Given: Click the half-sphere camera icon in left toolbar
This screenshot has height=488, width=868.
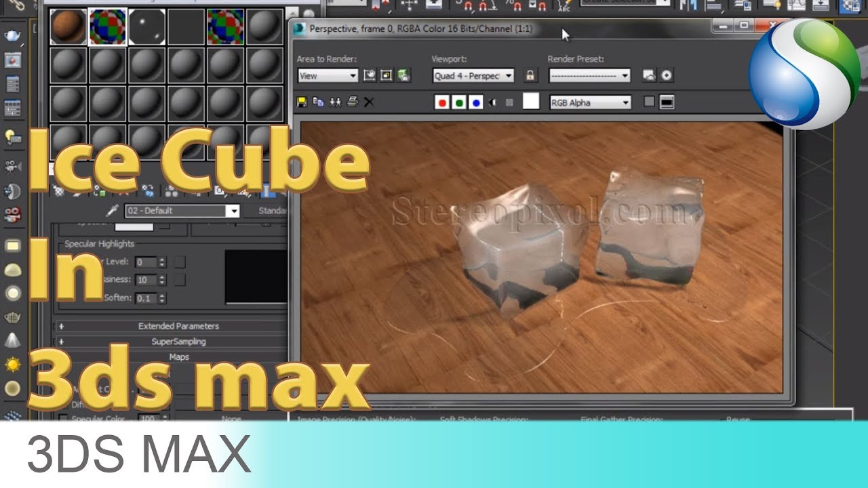Looking at the screenshot, I should click(x=12, y=191).
